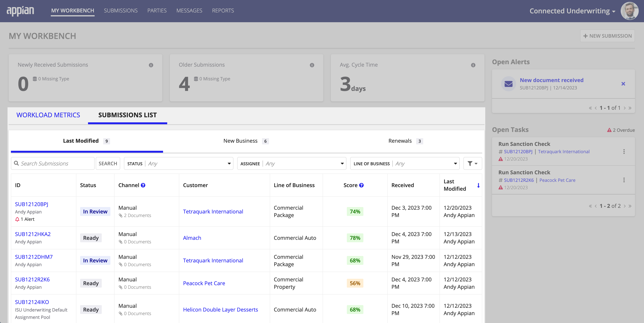Go to last page of Open Tasks
The height and width of the screenshot is (323, 644).
tap(630, 206)
